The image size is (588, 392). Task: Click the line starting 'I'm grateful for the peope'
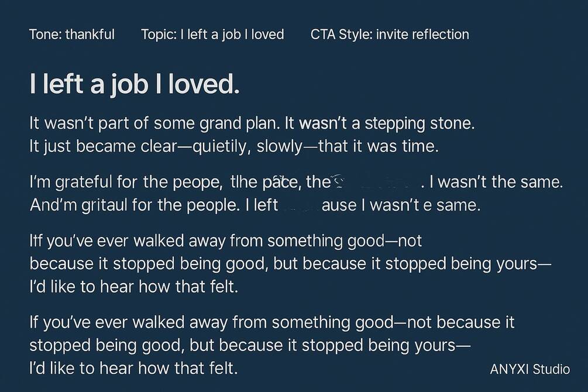[296, 183]
